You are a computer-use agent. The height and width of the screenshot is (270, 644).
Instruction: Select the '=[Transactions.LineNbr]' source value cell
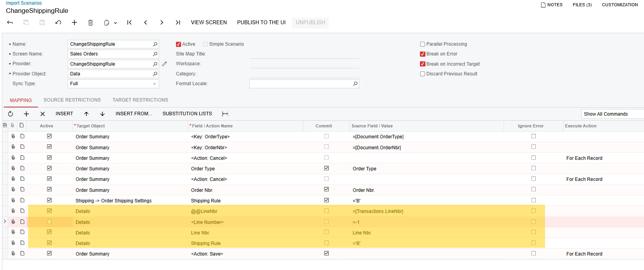pyautogui.click(x=426, y=211)
